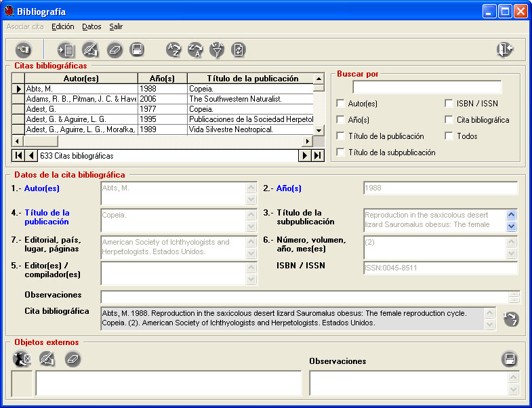The image size is (532, 408).
Task: Check the ISBN / ISSN search checkbox
Action: pos(449,103)
